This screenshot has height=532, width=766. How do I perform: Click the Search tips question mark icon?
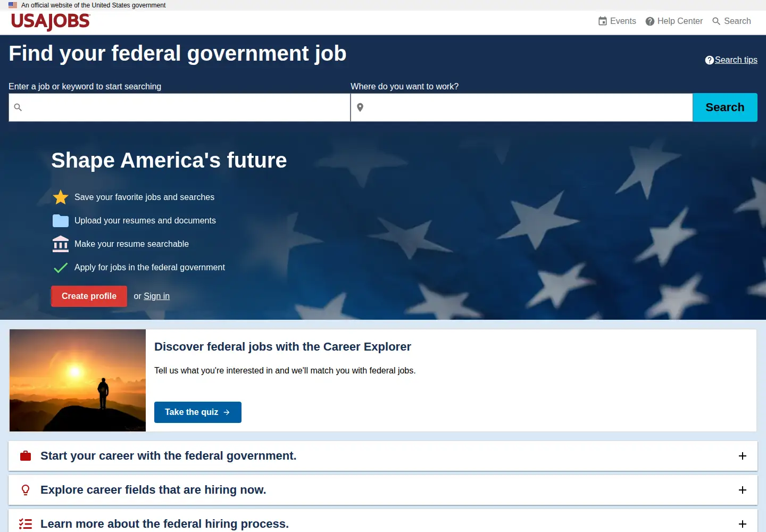[709, 60]
